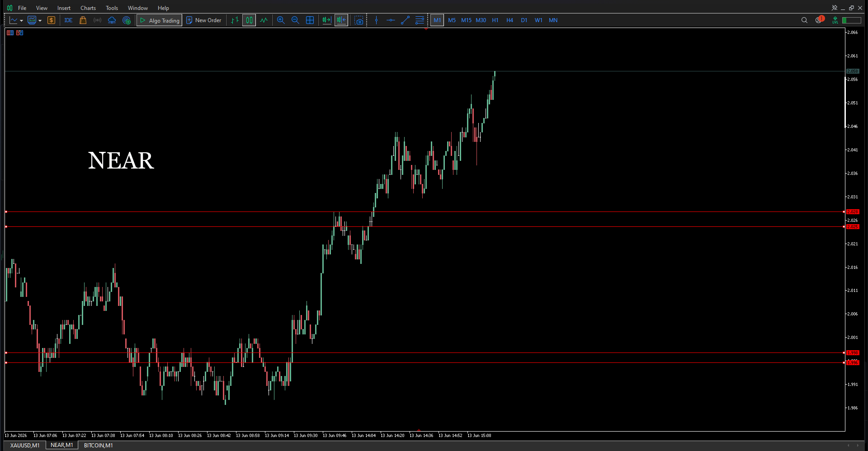Open the Tools menu

pyautogui.click(x=112, y=8)
